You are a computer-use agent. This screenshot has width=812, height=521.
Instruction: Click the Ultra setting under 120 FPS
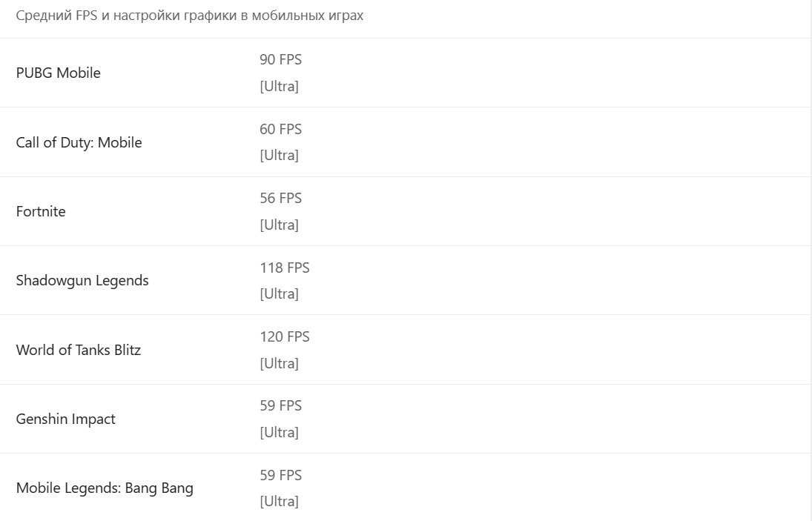click(x=279, y=363)
